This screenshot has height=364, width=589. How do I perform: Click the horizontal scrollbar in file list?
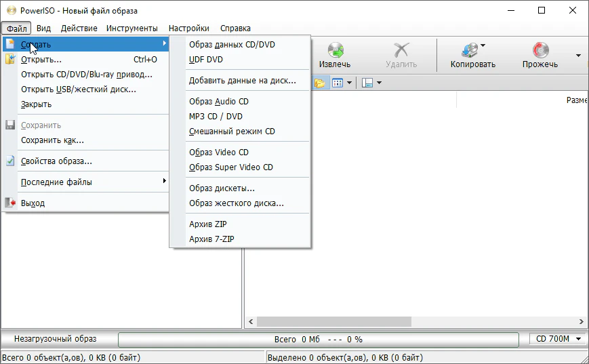407,321
